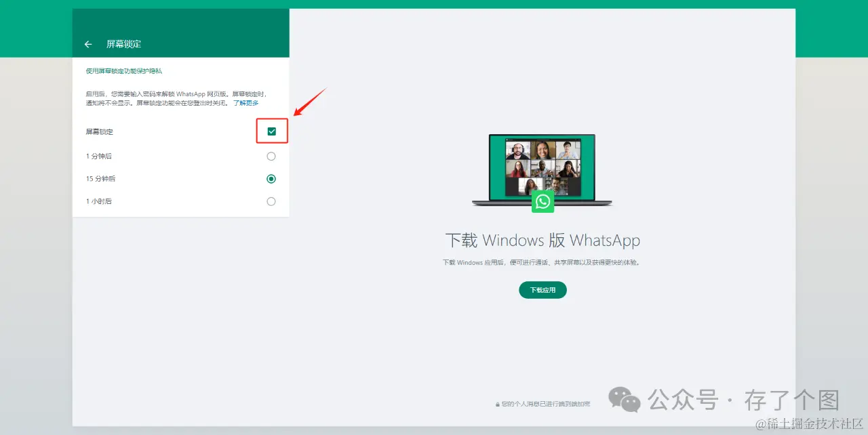The width and height of the screenshot is (868, 435).
Task: Click the 屏幕锁定 row label beside the checkbox
Action: pos(100,131)
